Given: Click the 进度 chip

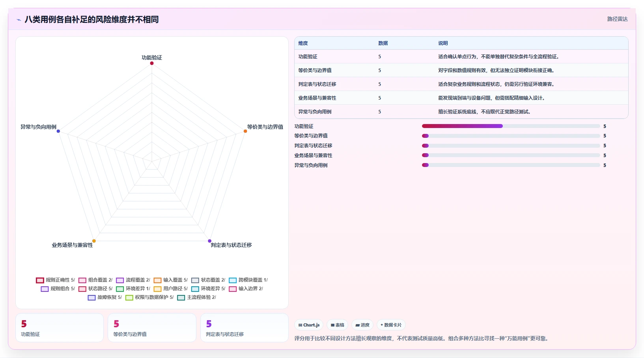Looking at the screenshot, I should pos(362,325).
